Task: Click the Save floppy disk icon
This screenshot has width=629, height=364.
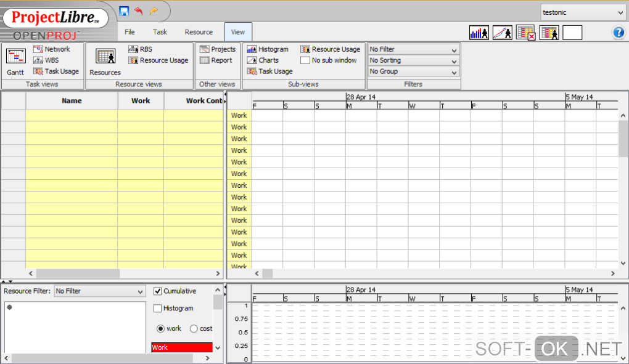Action: 124,11
